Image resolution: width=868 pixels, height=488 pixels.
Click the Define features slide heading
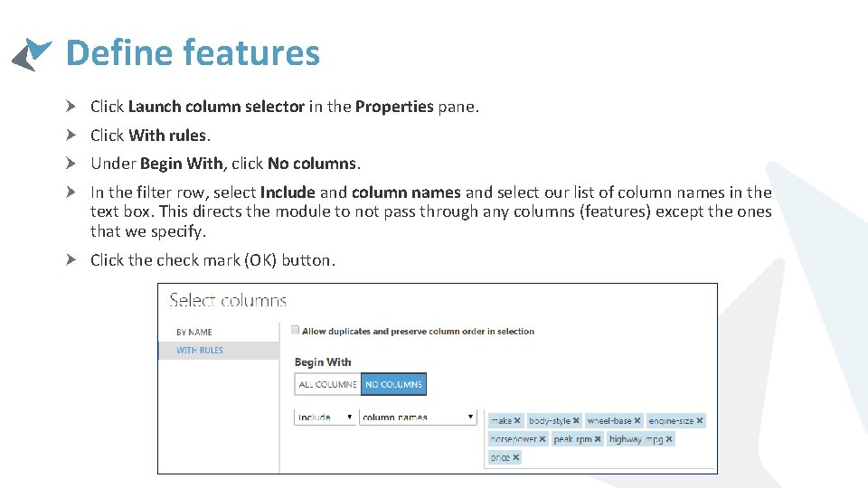[x=193, y=53]
